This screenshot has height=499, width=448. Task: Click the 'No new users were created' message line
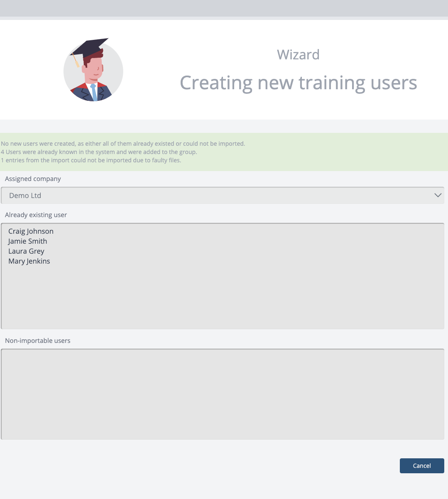coord(123,144)
